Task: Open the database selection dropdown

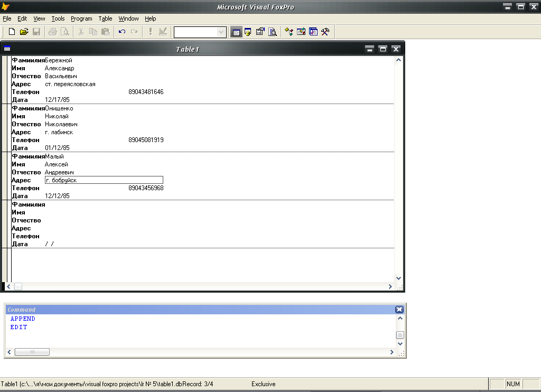Action: tap(221, 32)
